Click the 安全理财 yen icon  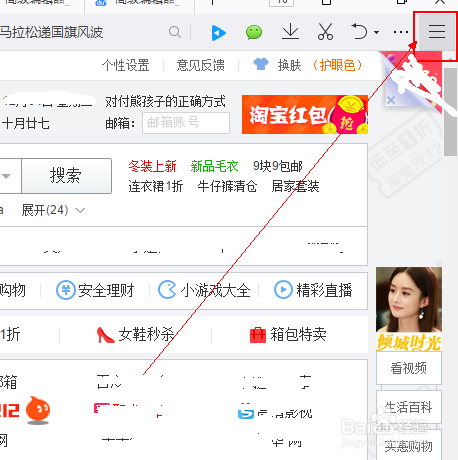pyautogui.click(x=66, y=290)
